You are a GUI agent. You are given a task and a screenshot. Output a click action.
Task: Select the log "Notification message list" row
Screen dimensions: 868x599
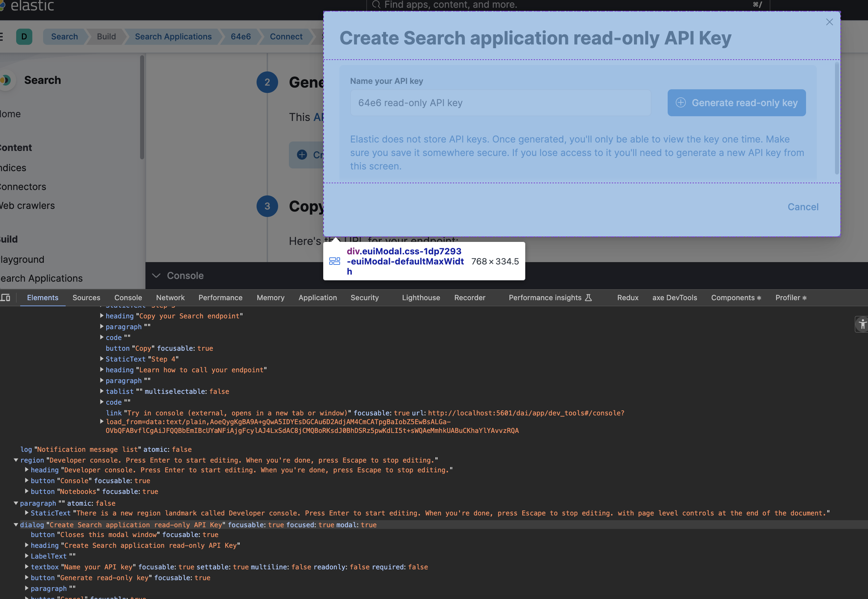106,449
